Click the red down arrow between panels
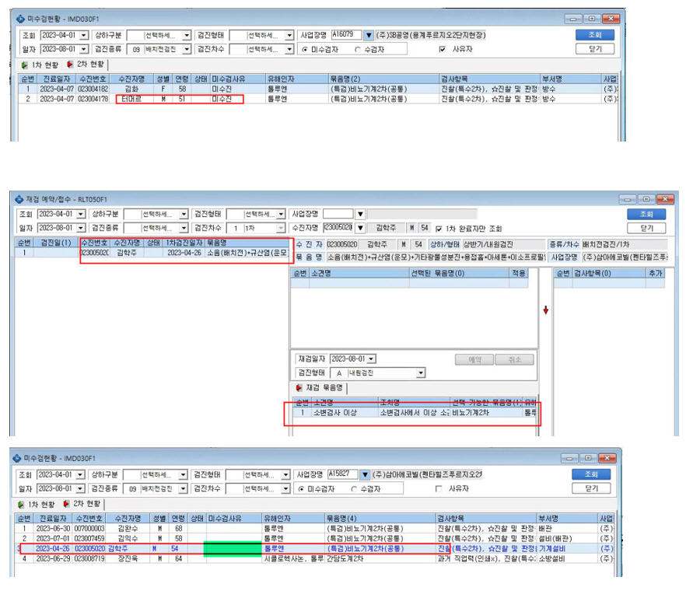700x591 pixels. click(545, 309)
